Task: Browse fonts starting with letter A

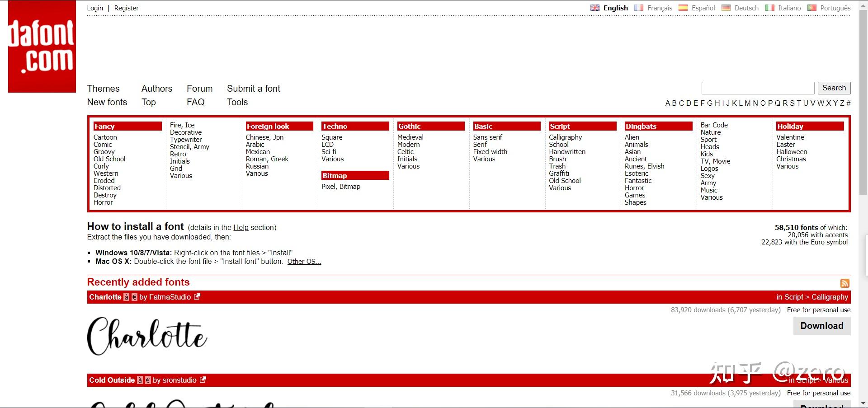Action: (x=668, y=103)
